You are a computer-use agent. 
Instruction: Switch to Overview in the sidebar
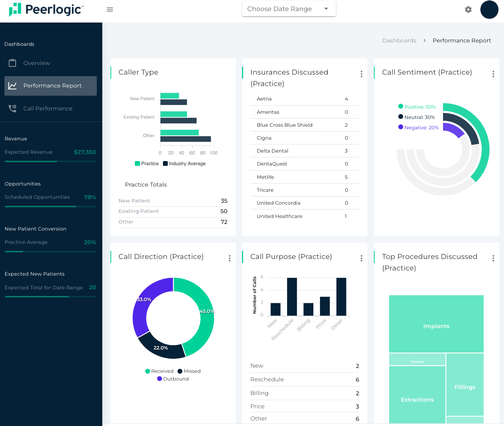(x=37, y=63)
